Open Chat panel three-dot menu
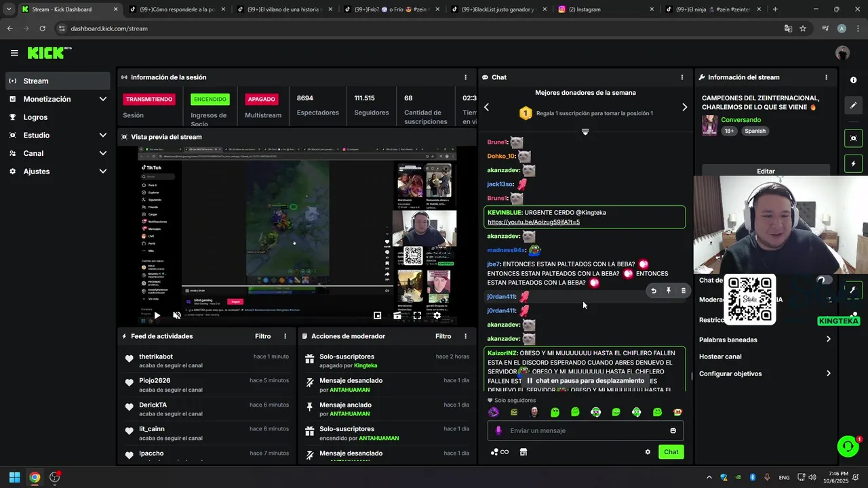Image resolution: width=868 pixels, height=488 pixels. coord(682,77)
